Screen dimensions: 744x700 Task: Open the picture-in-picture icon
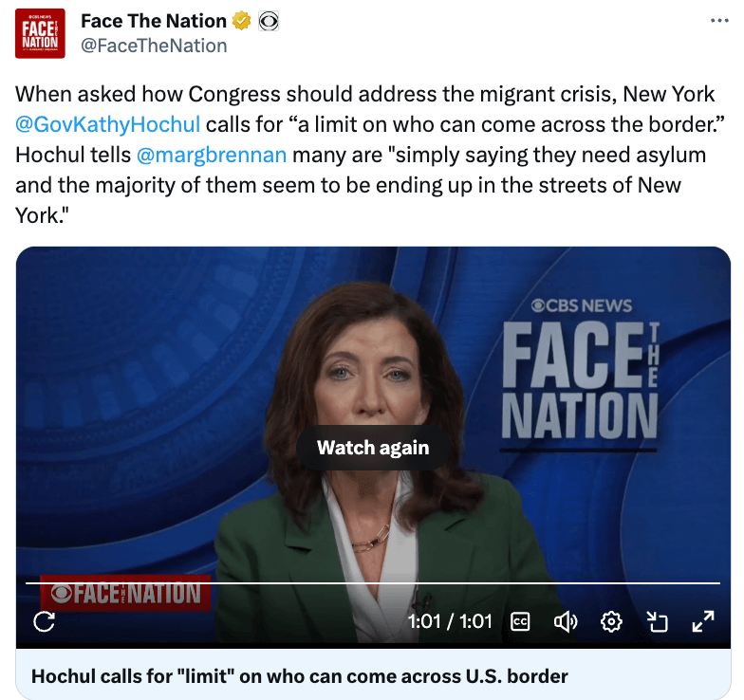tap(657, 621)
